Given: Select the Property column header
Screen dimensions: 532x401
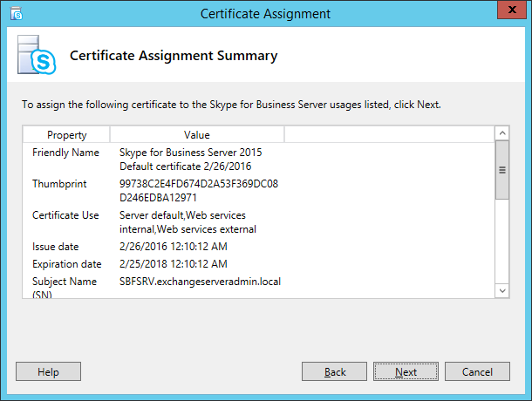Looking at the screenshot, I should click(66, 135).
